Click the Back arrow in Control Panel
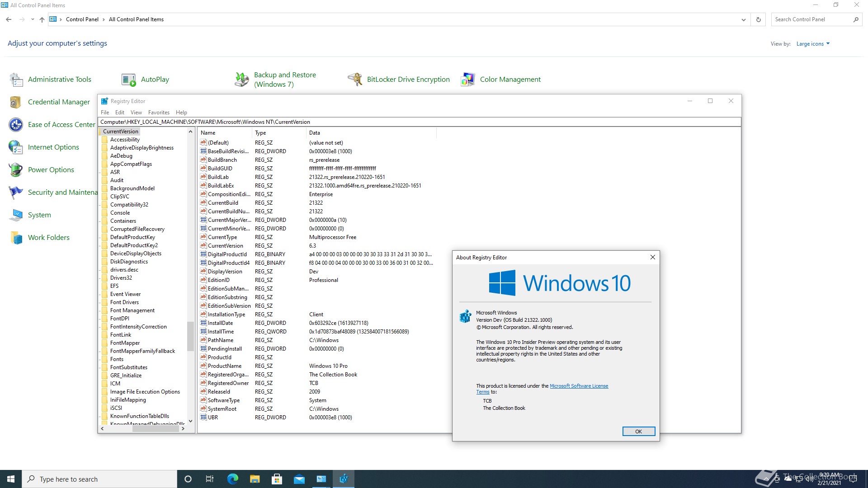The height and width of the screenshot is (488, 868). point(9,19)
